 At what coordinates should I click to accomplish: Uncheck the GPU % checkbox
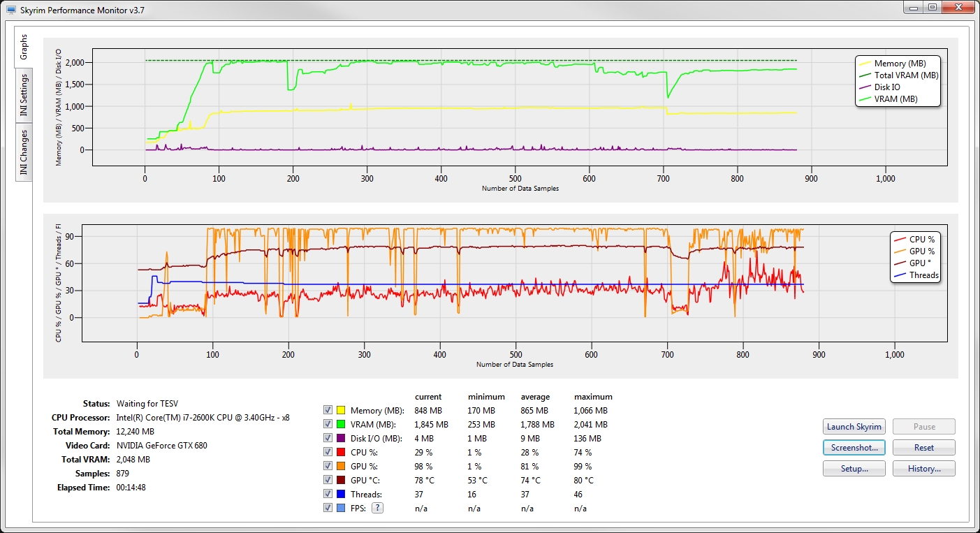(x=328, y=467)
